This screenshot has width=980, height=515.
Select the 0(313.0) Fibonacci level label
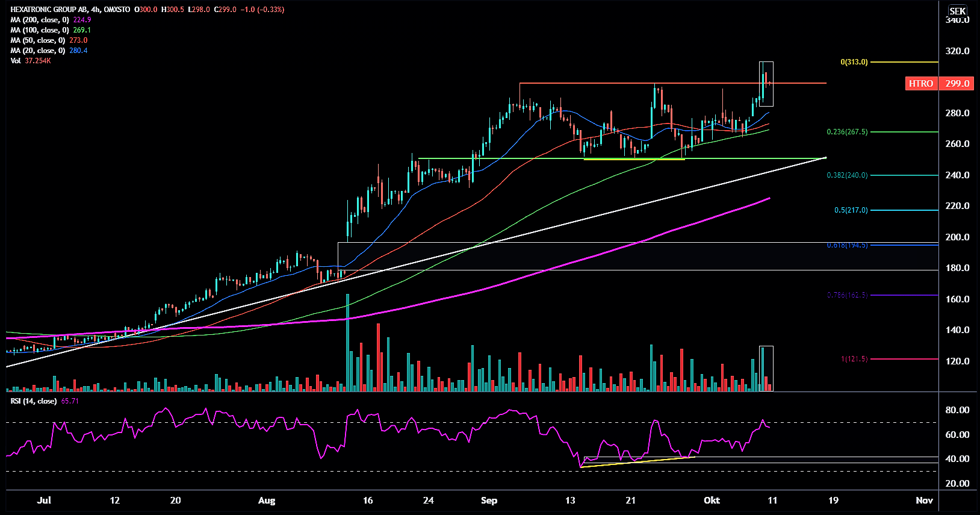point(854,62)
